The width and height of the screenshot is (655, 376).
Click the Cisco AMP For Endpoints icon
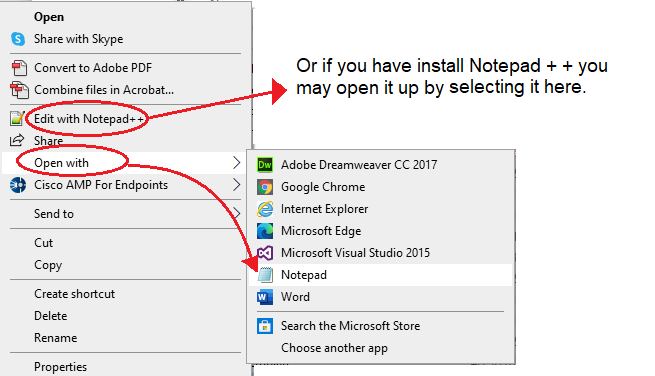tap(18, 185)
